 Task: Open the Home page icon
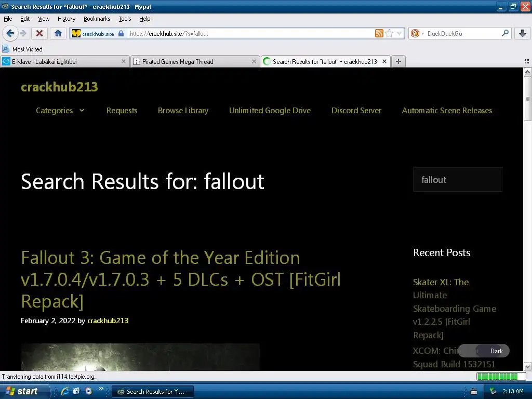(x=58, y=33)
